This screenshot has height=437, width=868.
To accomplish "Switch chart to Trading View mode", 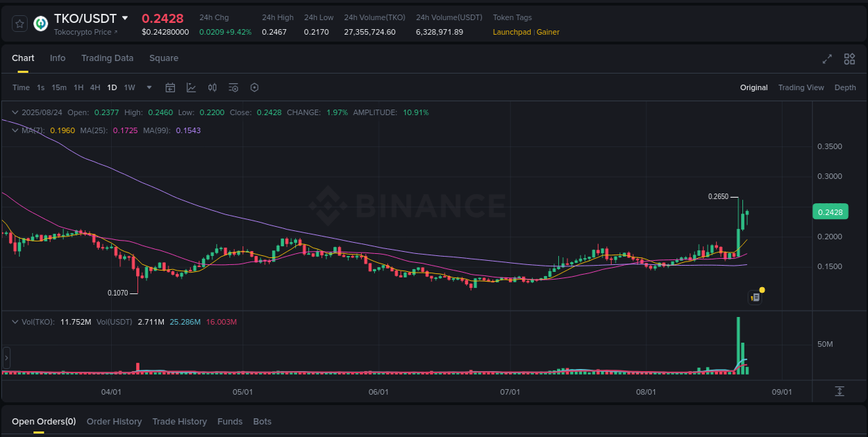I will tap(801, 87).
